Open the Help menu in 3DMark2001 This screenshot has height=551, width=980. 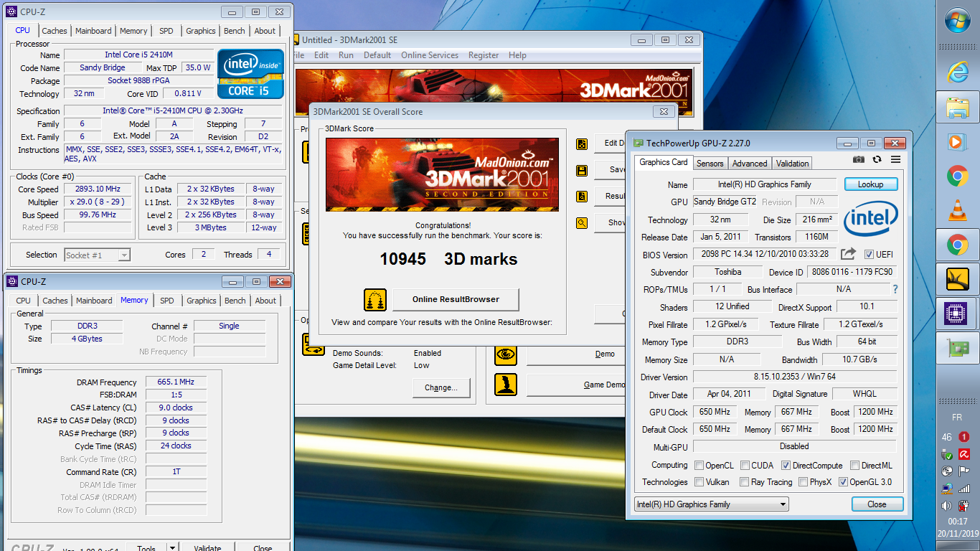(517, 55)
